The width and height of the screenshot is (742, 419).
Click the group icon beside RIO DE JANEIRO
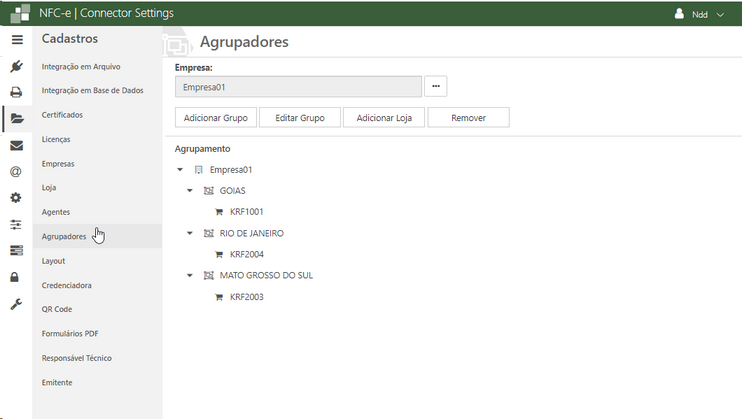point(209,233)
